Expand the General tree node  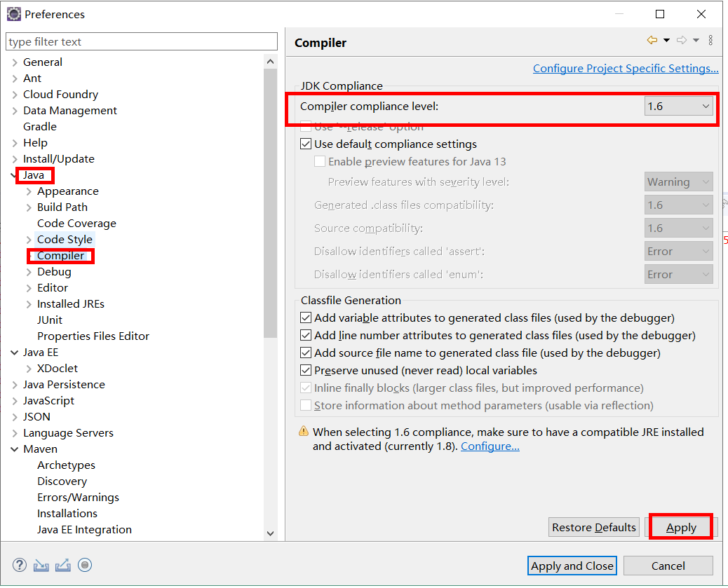coord(15,62)
